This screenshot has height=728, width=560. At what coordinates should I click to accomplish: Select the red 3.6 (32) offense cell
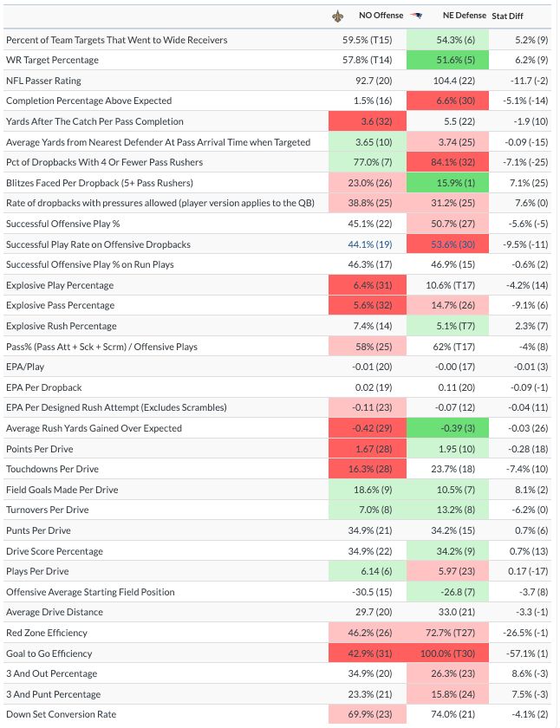point(366,121)
